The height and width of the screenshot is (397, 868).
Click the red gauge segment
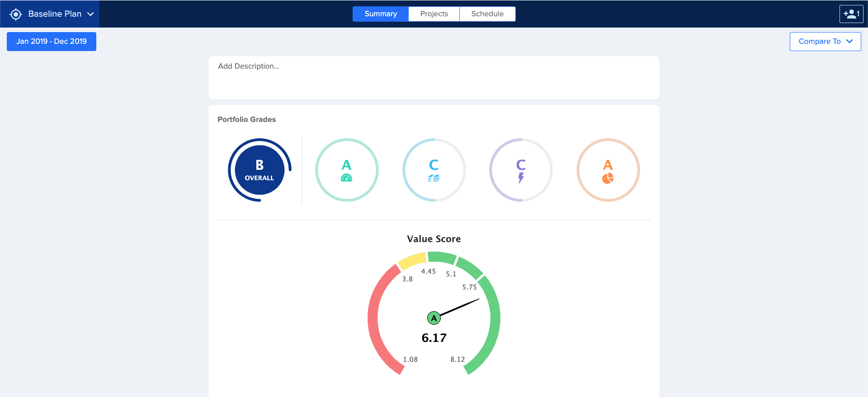[373, 318]
